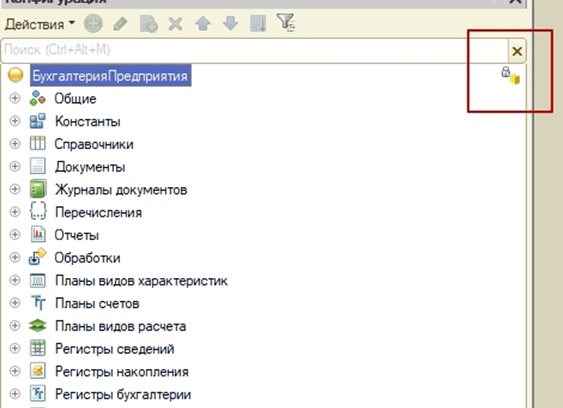
Task: Select the Документы tree label
Action: 90,167
